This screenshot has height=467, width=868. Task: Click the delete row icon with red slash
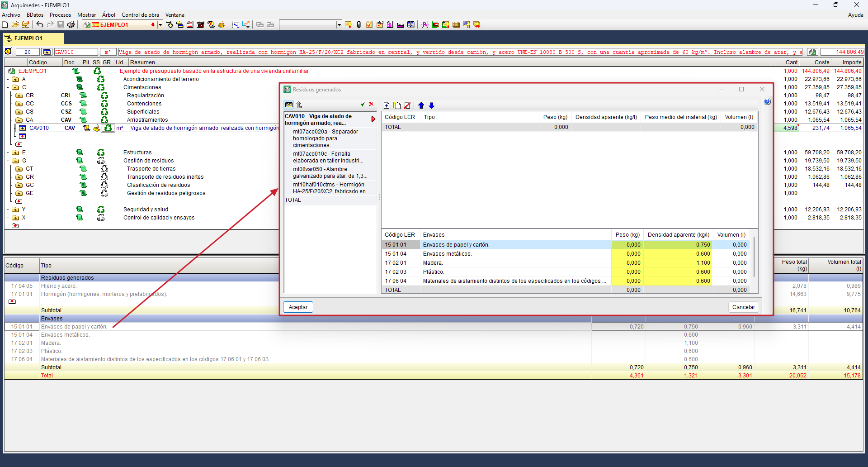407,105
